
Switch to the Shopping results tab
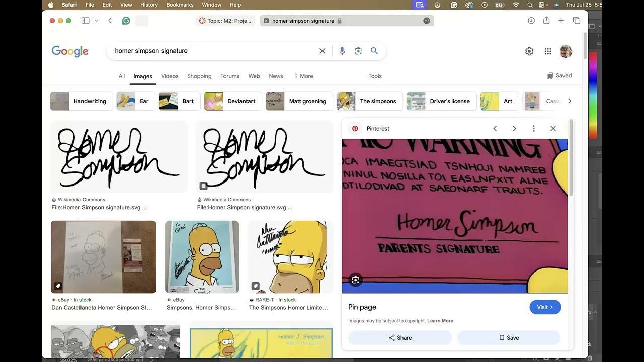pyautogui.click(x=199, y=76)
